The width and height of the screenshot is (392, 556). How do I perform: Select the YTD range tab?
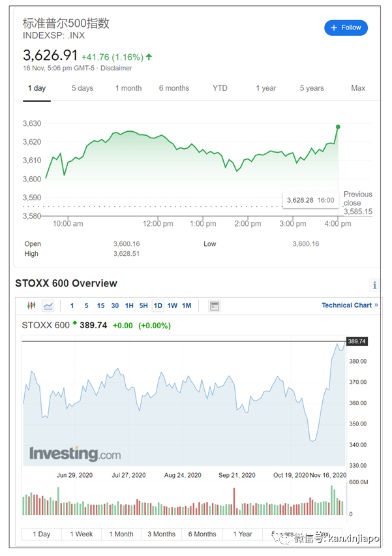(220, 88)
